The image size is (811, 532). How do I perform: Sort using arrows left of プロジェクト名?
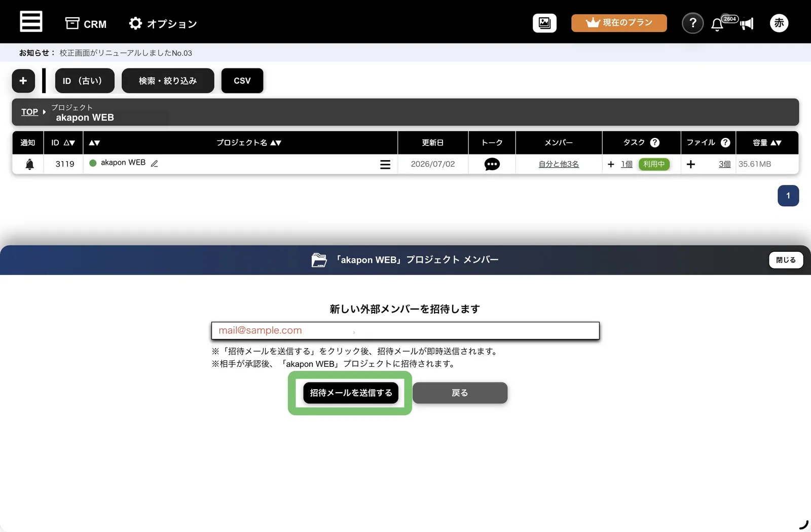94,143
